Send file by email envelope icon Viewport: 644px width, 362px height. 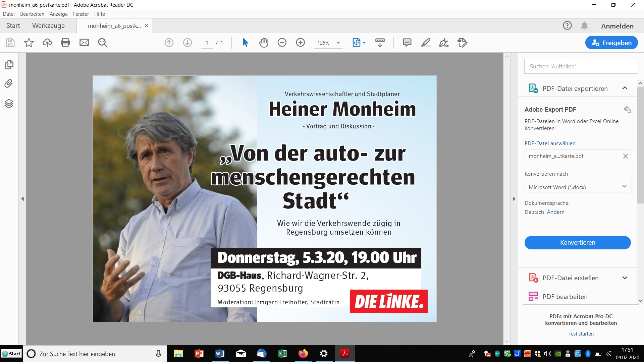tap(84, 43)
